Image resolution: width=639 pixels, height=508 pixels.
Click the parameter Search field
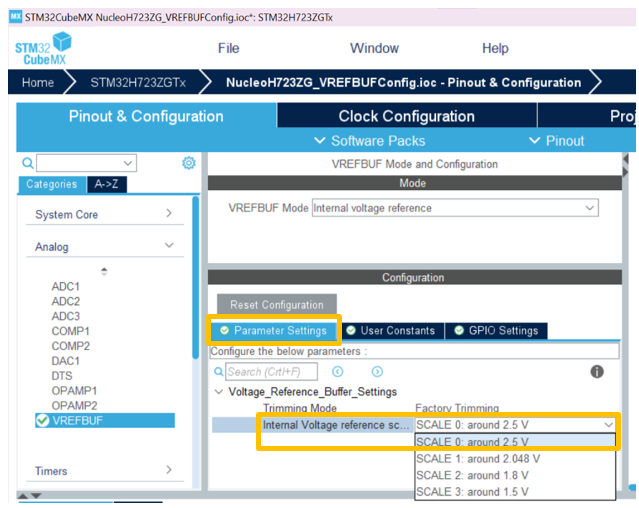pos(271,372)
